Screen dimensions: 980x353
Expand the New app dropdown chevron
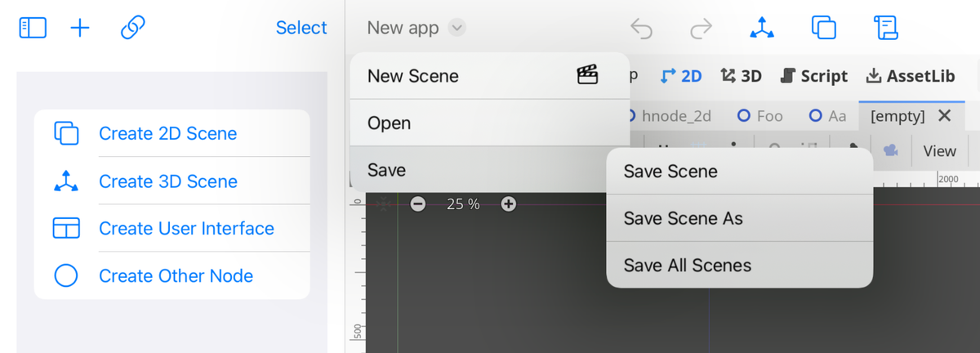457,28
